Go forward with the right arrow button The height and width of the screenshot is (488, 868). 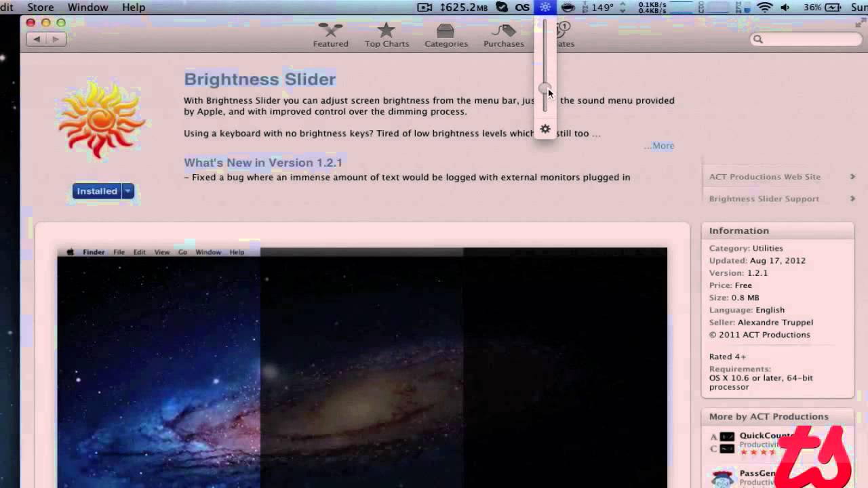click(55, 39)
